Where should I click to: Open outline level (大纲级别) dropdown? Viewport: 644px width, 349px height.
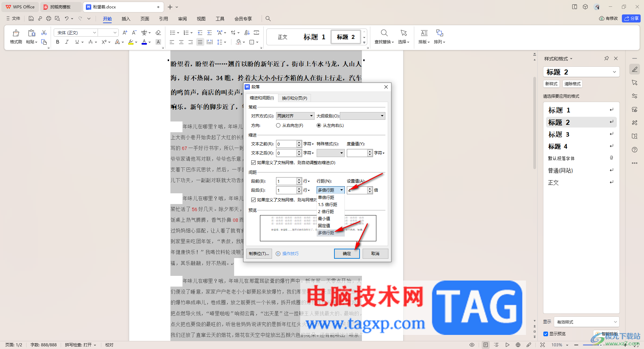coord(363,116)
